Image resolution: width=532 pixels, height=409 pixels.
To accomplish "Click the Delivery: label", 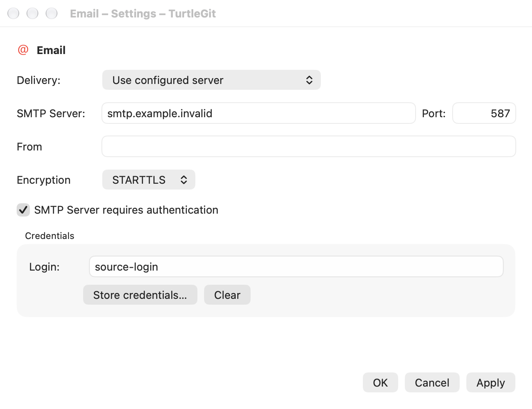I will click(x=39, y=80).
